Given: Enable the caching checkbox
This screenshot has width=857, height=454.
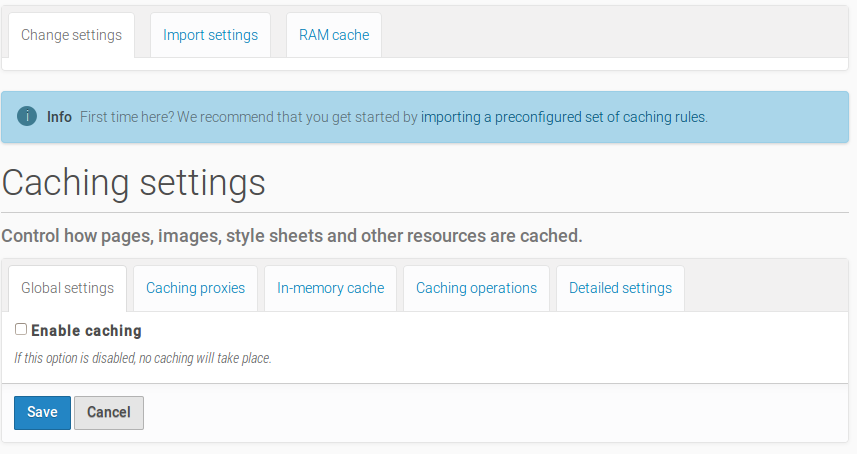Looking at the screenshot, I should point(21,329).
